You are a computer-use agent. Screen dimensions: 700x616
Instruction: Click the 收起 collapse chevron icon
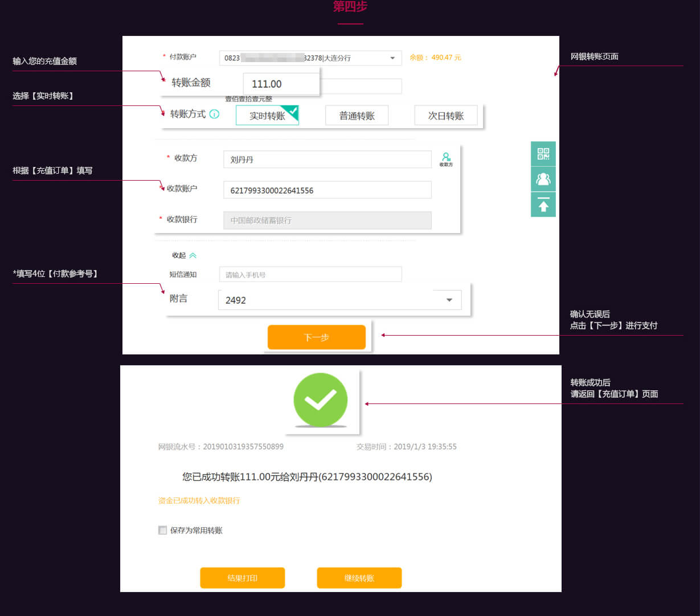193,256
